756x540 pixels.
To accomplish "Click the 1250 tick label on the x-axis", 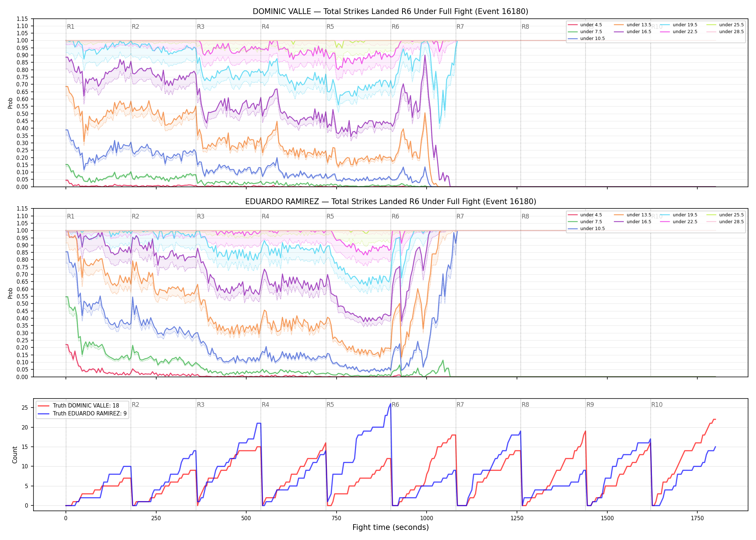I will pyautogui.click(x=517, y=518).
